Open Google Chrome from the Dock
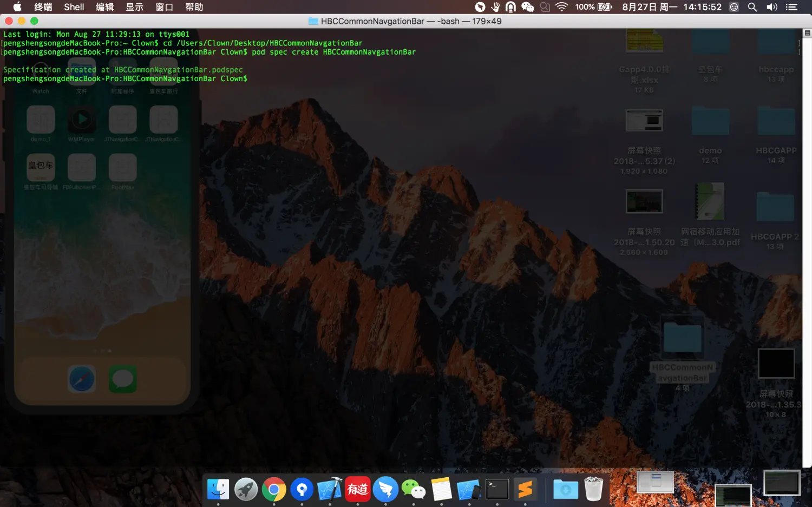 (x=274, y=489)
